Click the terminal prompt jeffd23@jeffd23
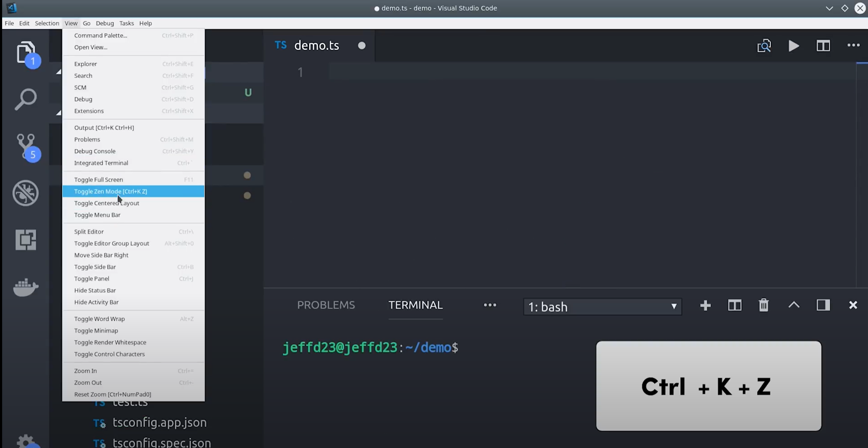868x448 pixels. (x=340, y=347)
